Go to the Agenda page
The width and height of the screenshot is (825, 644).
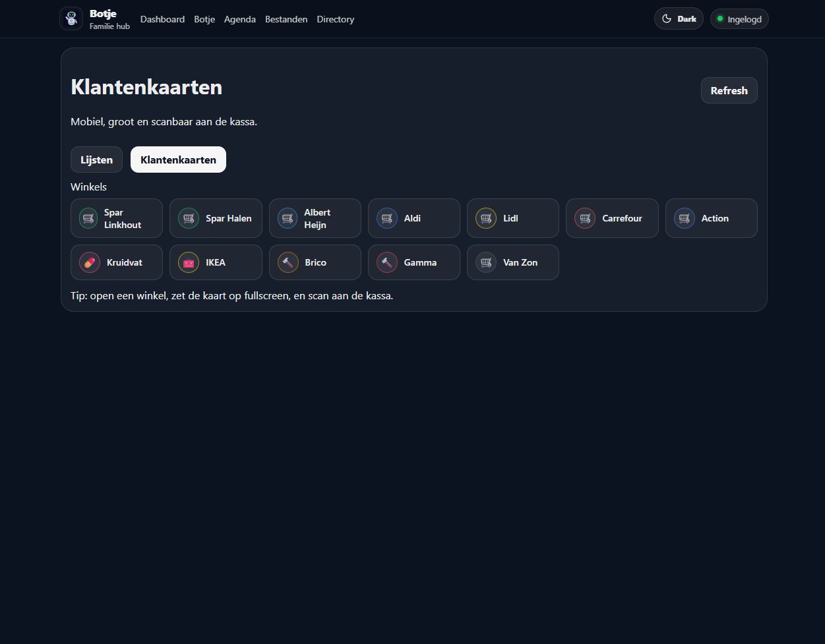(240, 19)
